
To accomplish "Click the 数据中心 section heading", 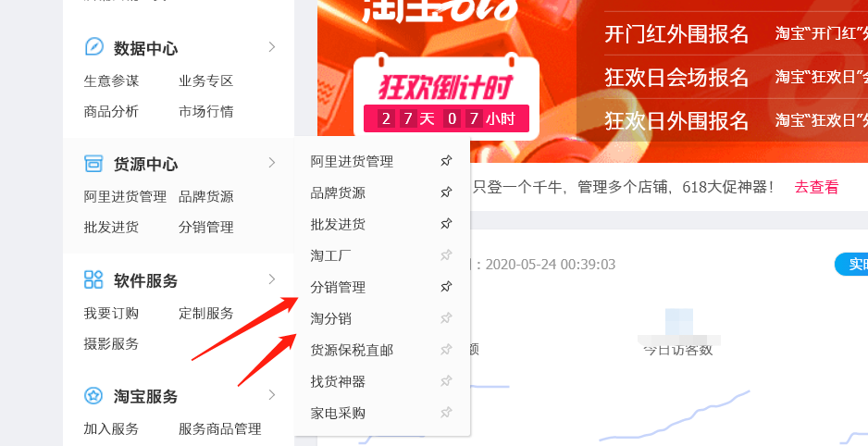I will click(145, 48).
